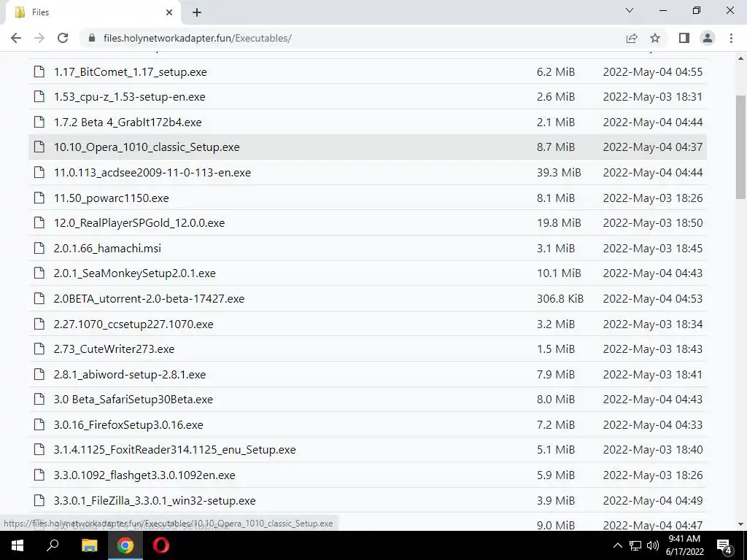Click file icon beside CuteWriter273.exe
747x560 pixels.
39,349
